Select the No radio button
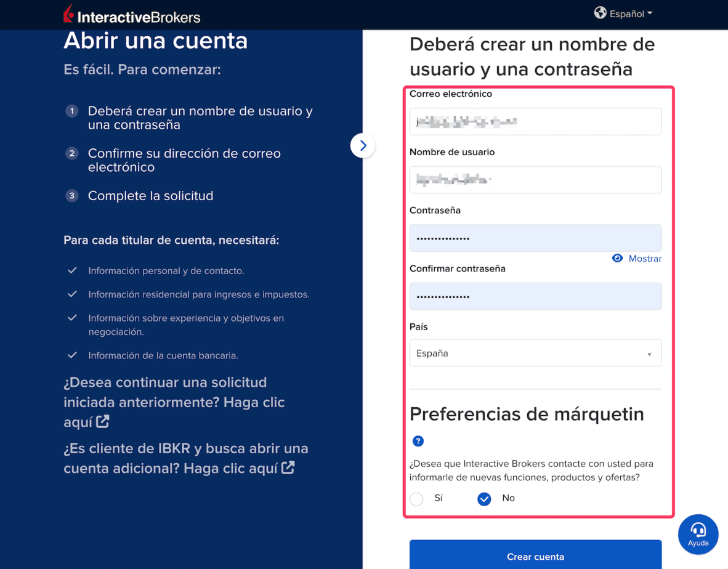The image size is (728, 569). point(484,499)
